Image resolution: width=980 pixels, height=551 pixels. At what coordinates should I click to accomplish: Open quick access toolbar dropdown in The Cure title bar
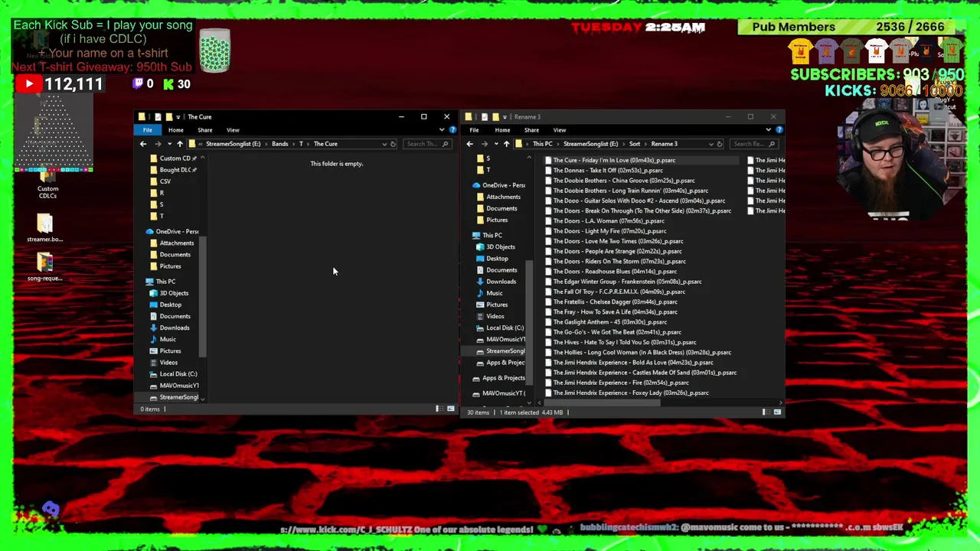178,117
